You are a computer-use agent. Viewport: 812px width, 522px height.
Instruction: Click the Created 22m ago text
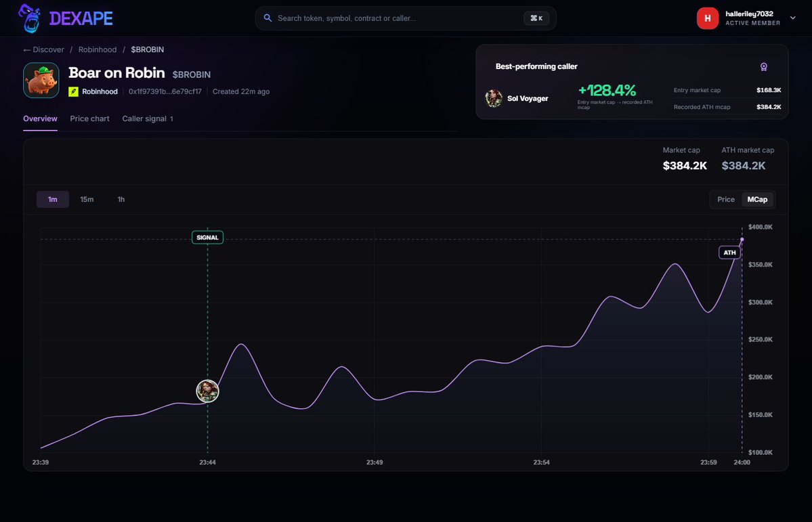point(241,91)
